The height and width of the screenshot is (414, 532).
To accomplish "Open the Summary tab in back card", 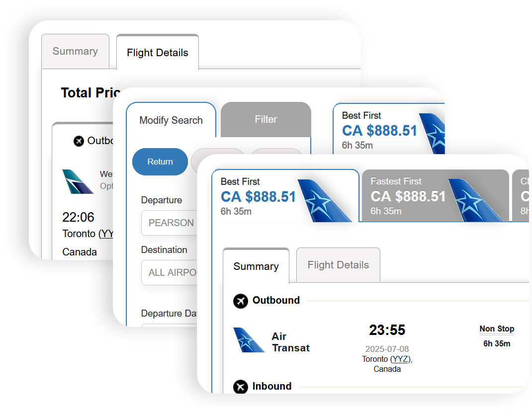I will click(x=75, y=51).
